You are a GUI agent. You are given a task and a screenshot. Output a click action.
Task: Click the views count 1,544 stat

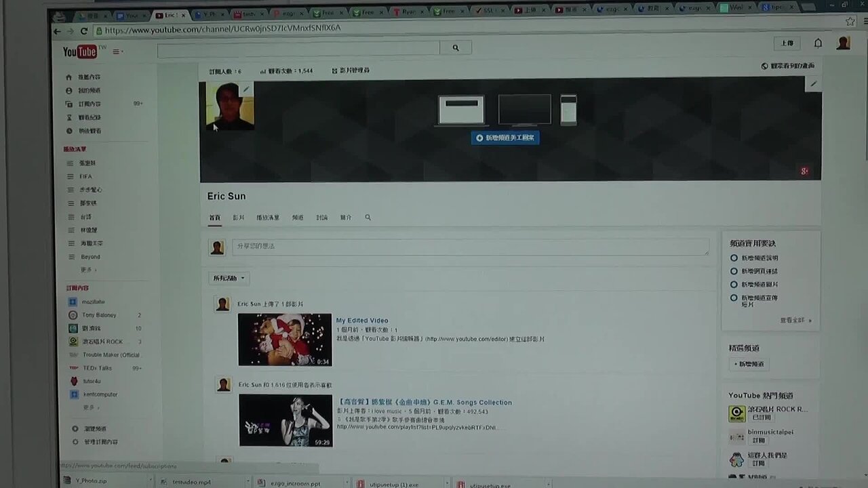[x=286, y=70]
